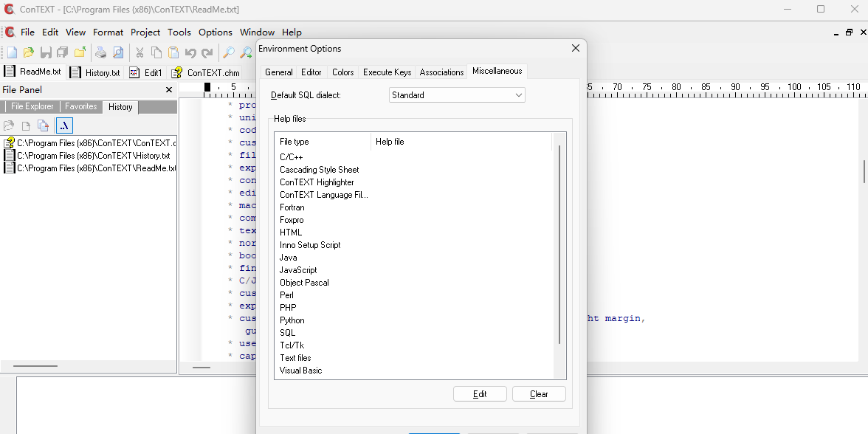The image size is (868, 434).
Task: Open the Options menu
Action: (216, 32)
